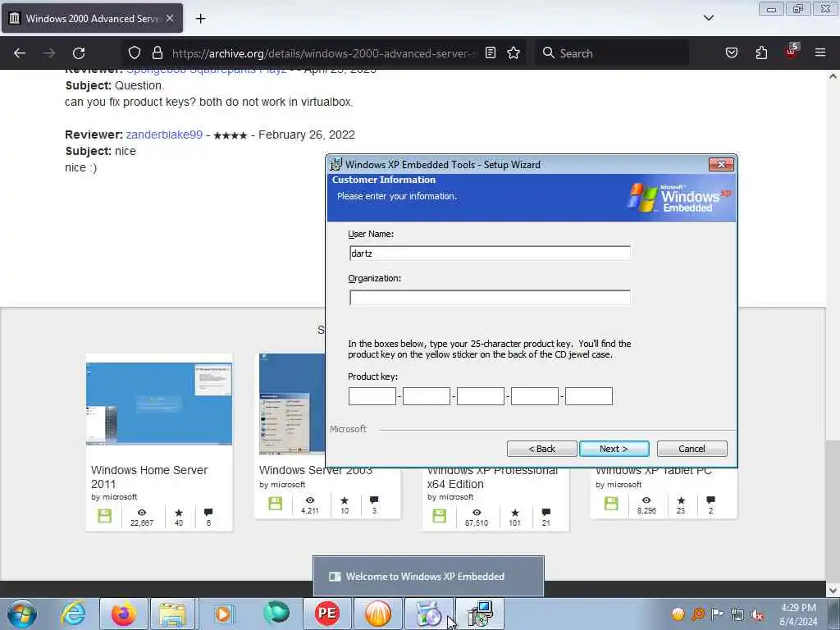This screenshot has height=630, width=840.
Task: Click favorites star on Home Server 2011 card
Action: tap(179, 513)
